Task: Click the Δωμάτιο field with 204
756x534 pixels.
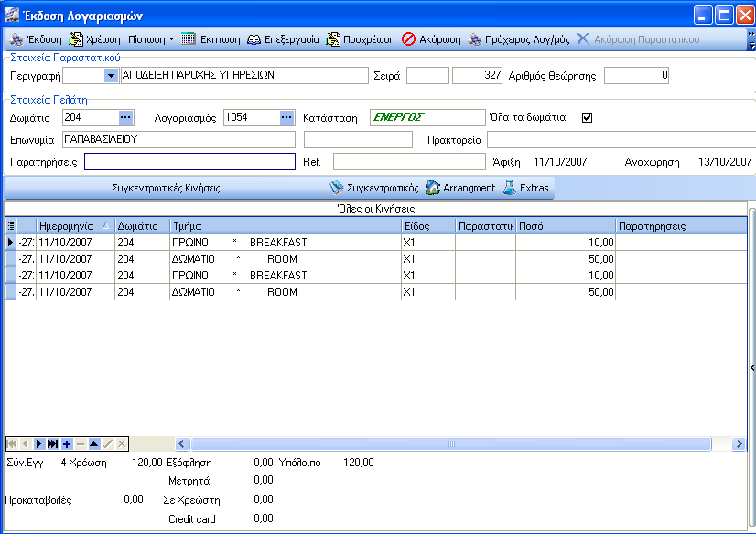Action: click(91, 118)
